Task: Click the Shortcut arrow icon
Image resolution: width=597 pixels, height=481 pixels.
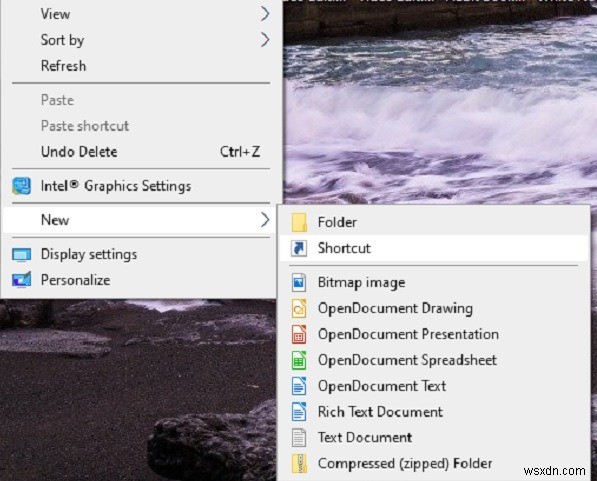Action: click(299, 248)
